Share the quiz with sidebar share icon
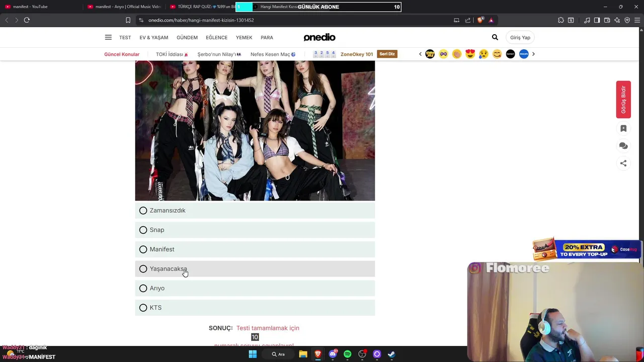The width and height of the screenshot is (644, 362). pos(623,163)
